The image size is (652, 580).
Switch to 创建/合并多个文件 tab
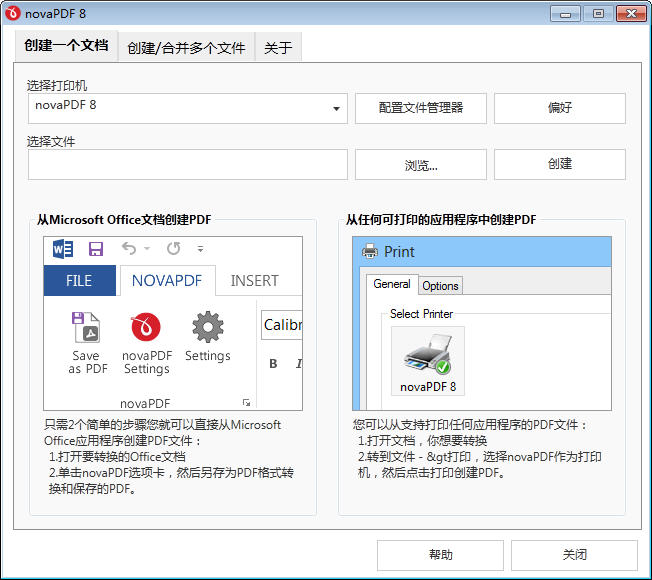click(186, 47)
